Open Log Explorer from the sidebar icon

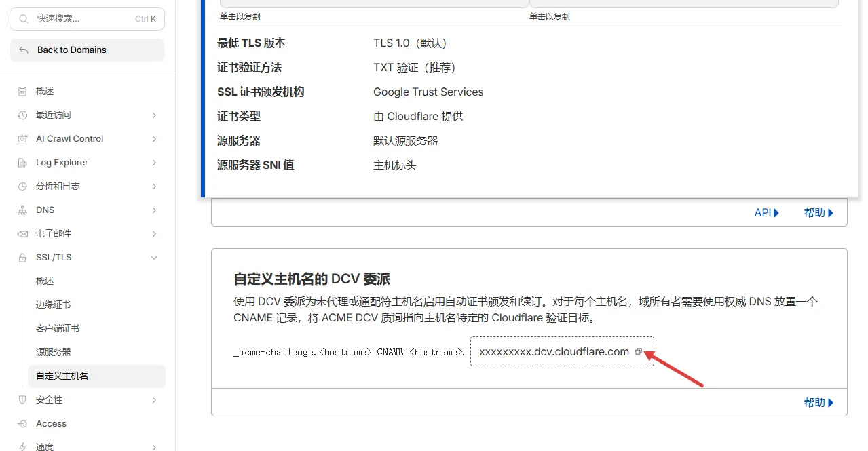[x=24, y=162]
